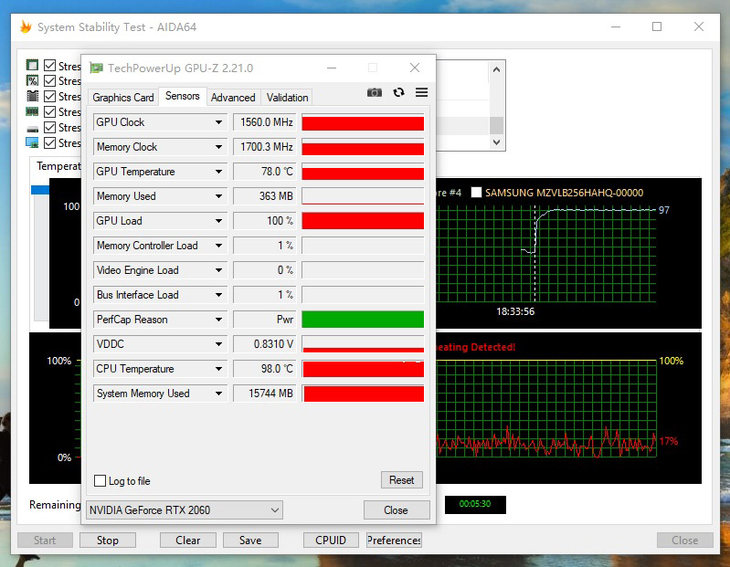Click the GPU Load red graph bar
Screen dimensions: 730x567
363,221
